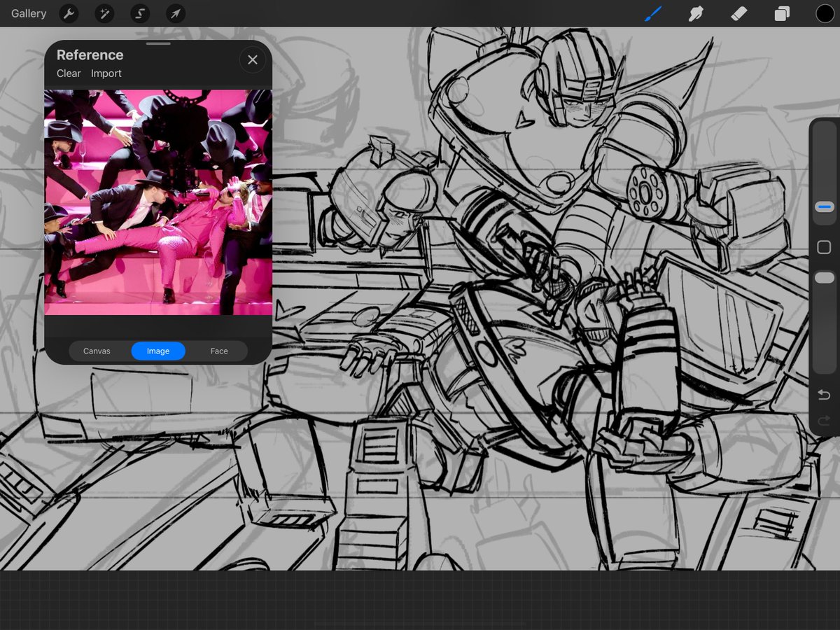Import a new reference image
840x630 pixels.
click(106, 73)
